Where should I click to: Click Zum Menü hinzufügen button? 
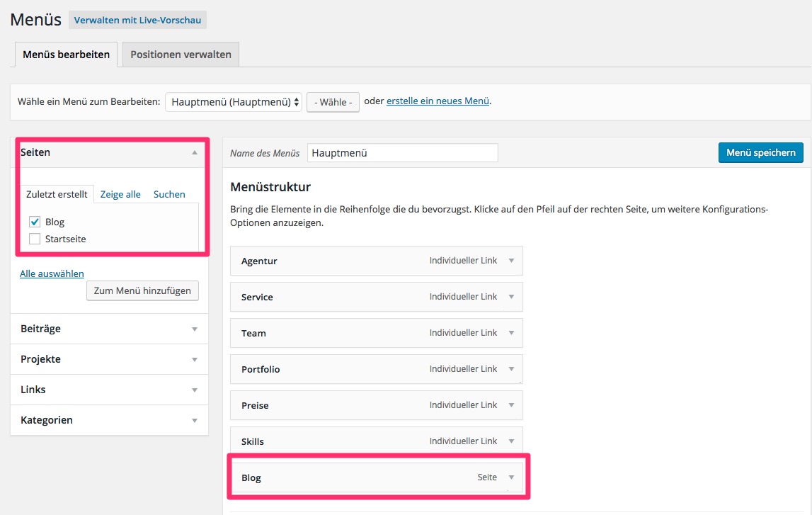click(142, 290)
